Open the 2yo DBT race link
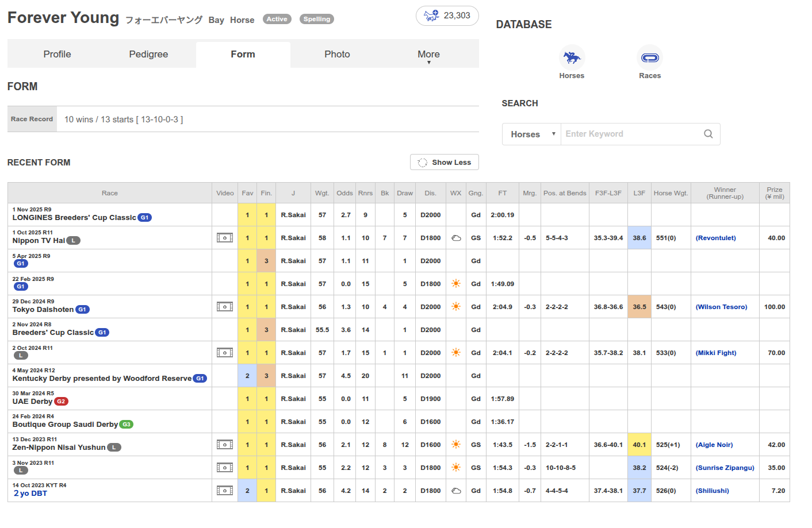The height and width of the screenshot is (528, 812). pos(30,494)
